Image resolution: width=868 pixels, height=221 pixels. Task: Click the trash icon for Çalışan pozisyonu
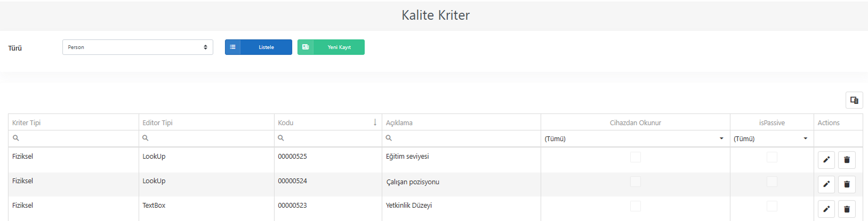click(x=847, y=184)
